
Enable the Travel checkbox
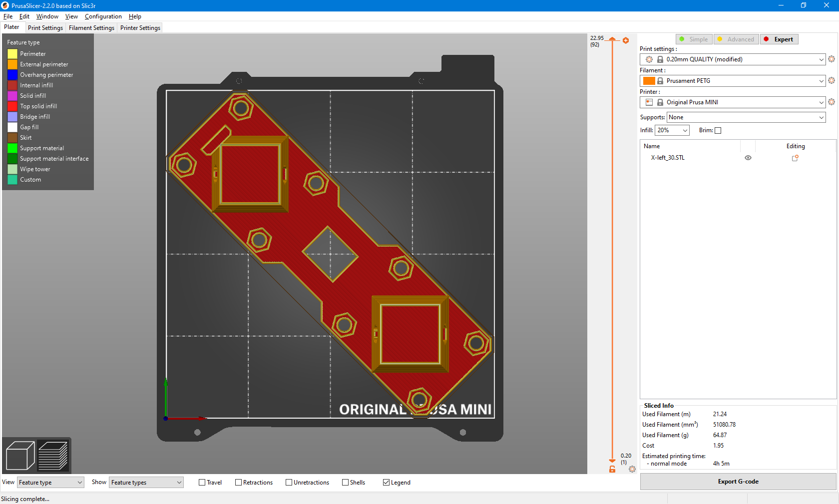click(202, 483)
